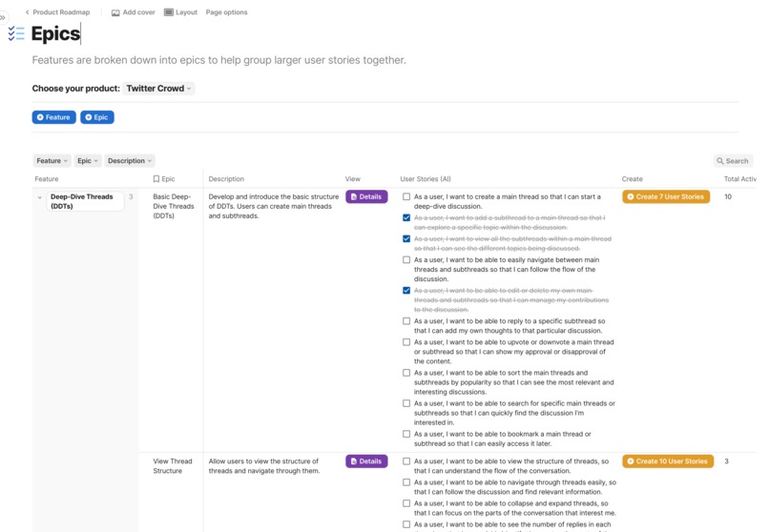Image resolution: width=769 pixels, height=532 pixels.
Task: Open the Feature filter dropdown
Action: pos(52,161)
